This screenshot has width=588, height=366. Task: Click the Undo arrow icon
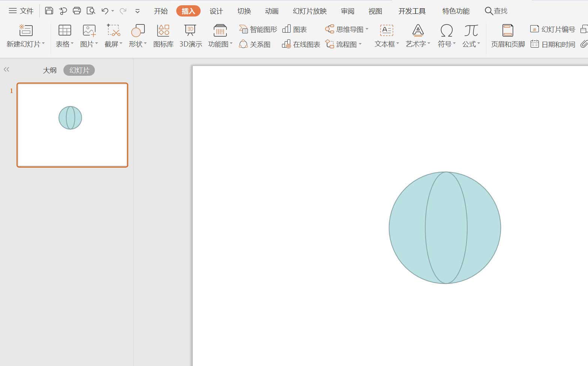click(105, 11)
